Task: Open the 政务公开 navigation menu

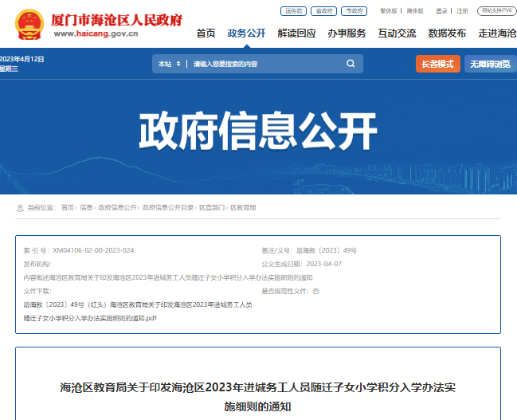Action: (x=246, y=33)
